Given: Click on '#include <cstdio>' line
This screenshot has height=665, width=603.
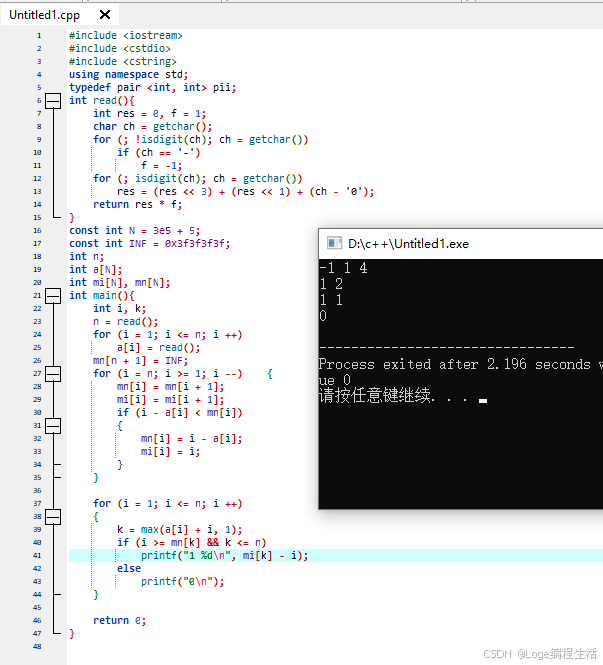Looking at the screenshot, I should point(120,49).
